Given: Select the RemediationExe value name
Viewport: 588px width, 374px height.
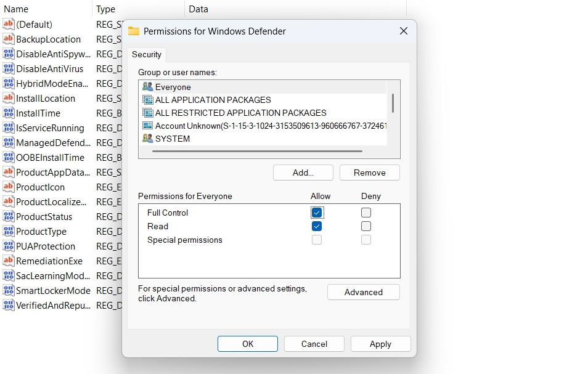Looking at the screenshot, I should (x=49, y=261).
